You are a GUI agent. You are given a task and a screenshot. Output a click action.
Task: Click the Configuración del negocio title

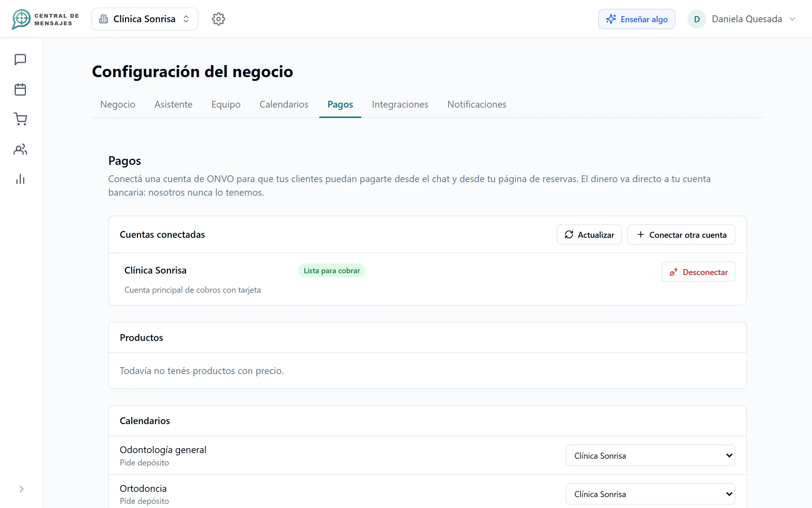(x=192, y=71)
